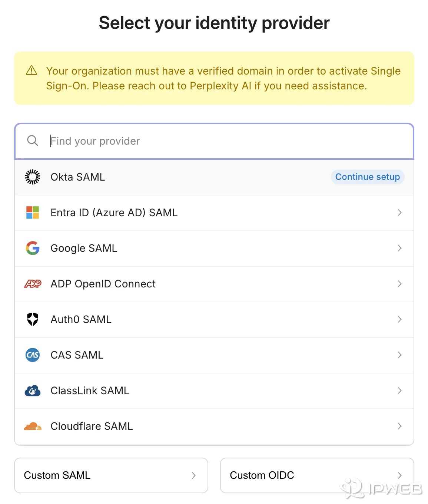This screenshot has width=428, height=504.
Task: Click the orange Cloudflare cloud icon
Action: point(33,426)
